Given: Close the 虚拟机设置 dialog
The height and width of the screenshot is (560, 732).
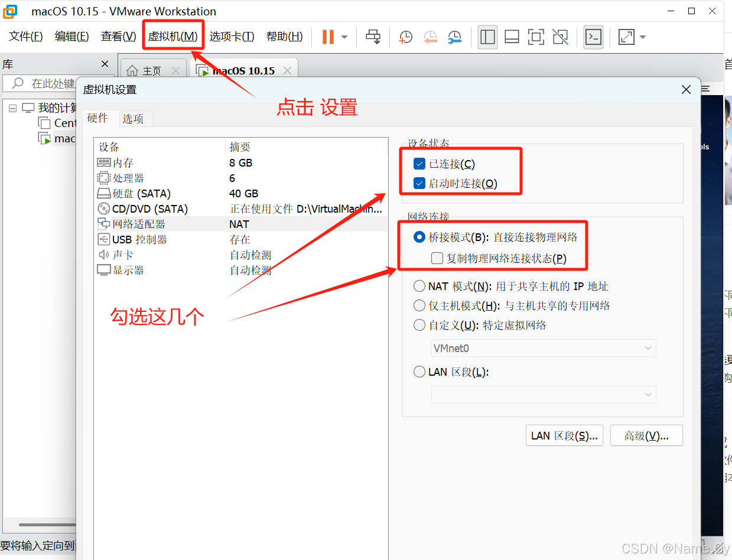Looking at the screenshot, I should [686, 90].
